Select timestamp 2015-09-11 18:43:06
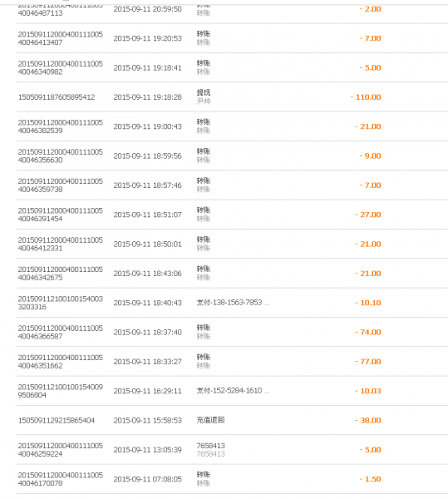Image resolution: width=448 pixels, height=499 pixels. click(147, 274)
